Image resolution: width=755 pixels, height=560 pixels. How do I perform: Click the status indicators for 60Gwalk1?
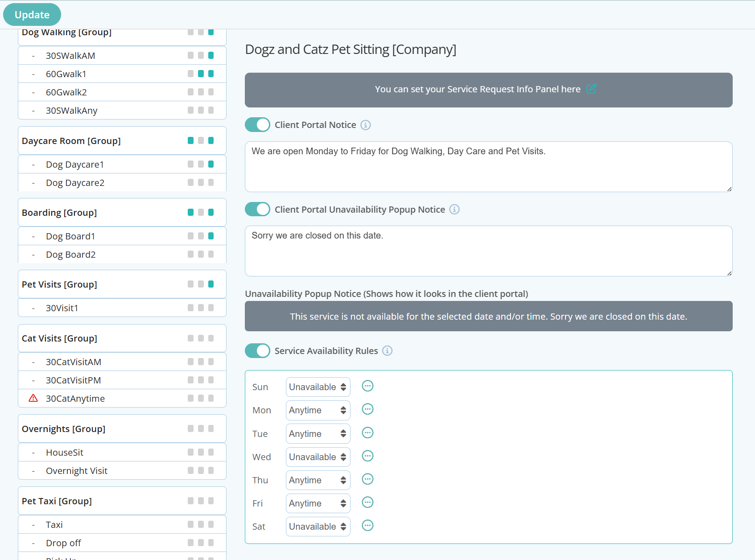pyautogui.click(x=201, y=74)
